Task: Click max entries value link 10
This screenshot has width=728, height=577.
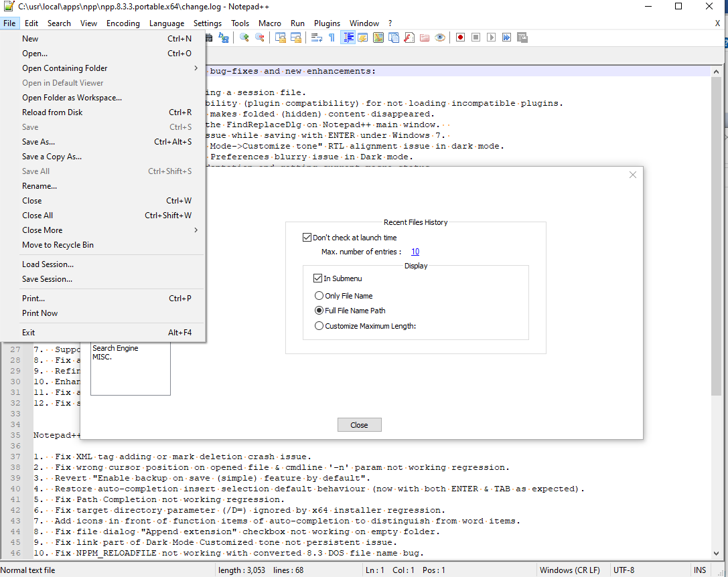Action: pyautogui.click(x=415, y=252)
